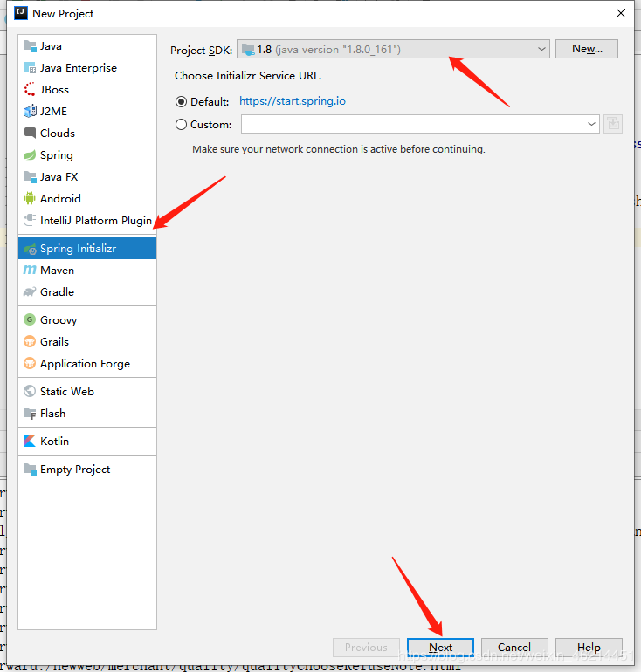Select Java in project type list

87,46
